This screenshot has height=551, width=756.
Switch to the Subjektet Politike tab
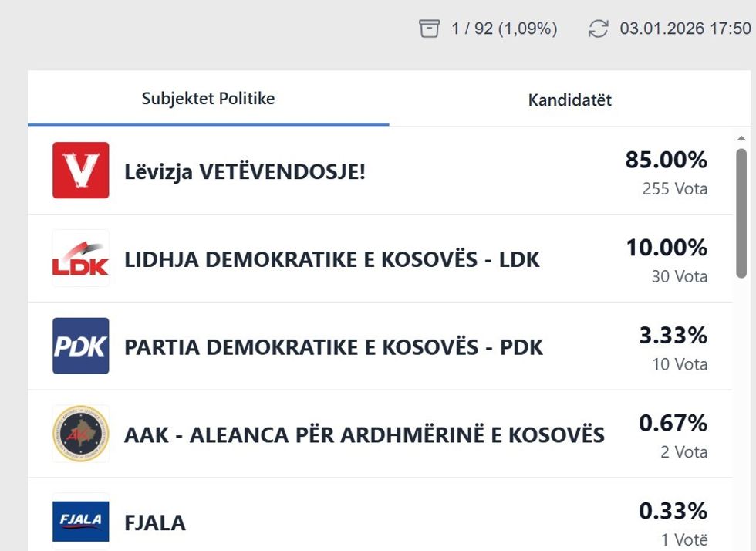click(208, 99)
